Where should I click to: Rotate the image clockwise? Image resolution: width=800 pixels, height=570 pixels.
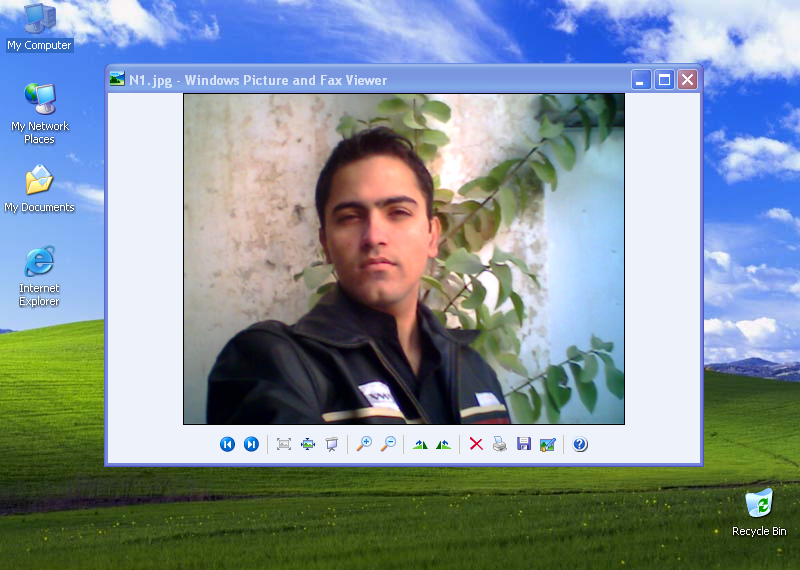[x=420, y=444]
